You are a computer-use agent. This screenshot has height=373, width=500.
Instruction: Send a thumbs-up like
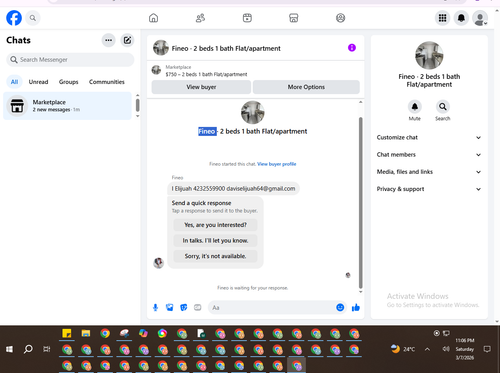356,307
